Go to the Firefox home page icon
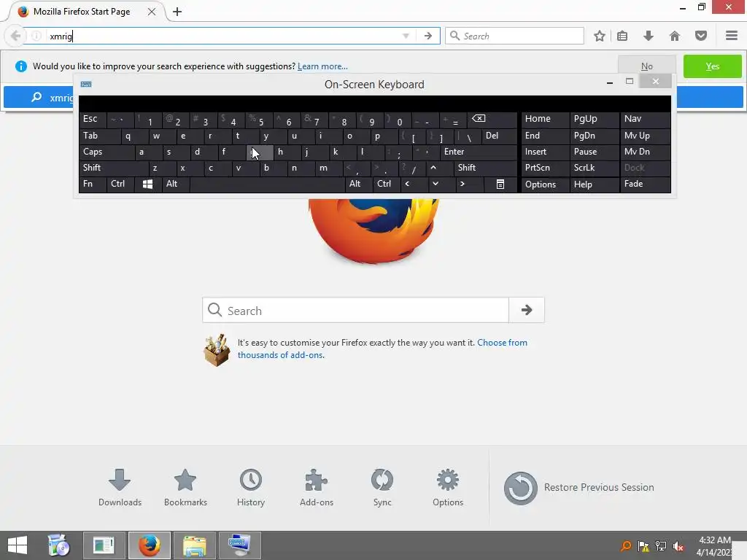This screenshot has height=560, width=747. click(674, 36)
